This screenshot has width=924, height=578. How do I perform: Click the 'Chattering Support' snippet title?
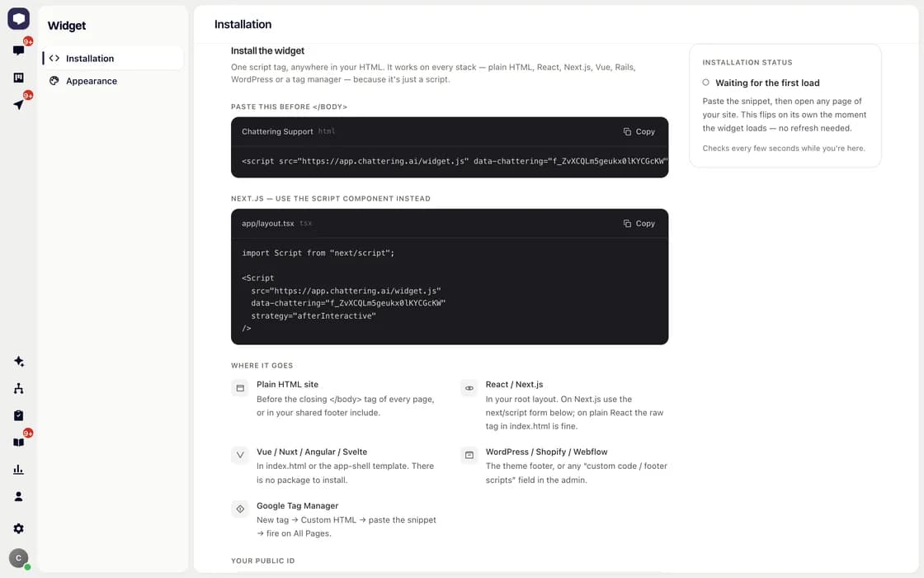click(277, 131)
